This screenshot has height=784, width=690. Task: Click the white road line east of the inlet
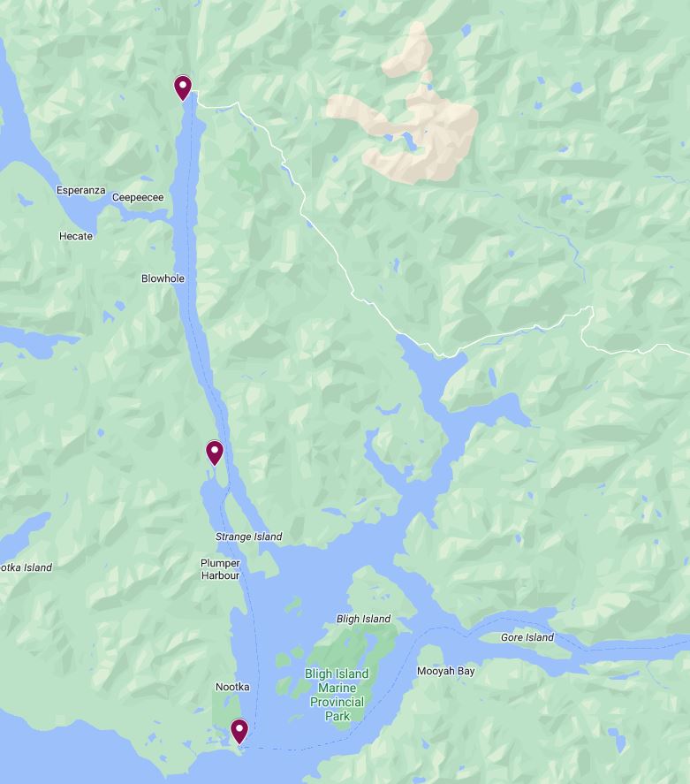coord(325,240)
